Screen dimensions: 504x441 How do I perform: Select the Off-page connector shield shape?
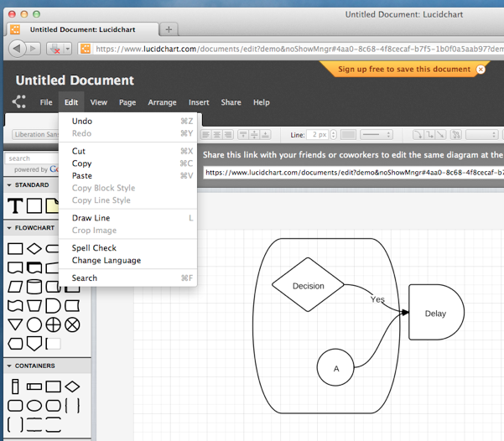34,344
